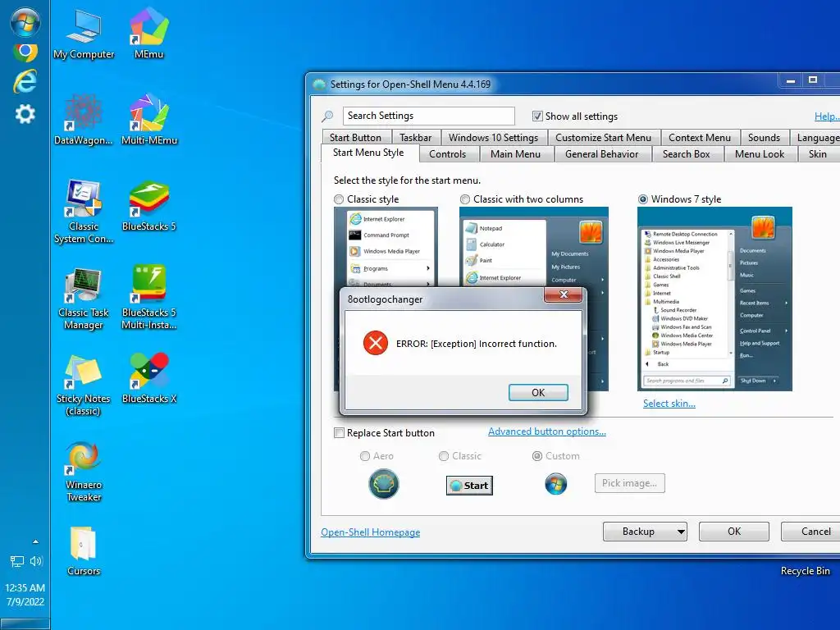This screenshot has height=630, width=840.
Task: Switch to the Main Menu tab
Action: pyautogui.click(x=515, y=154)
